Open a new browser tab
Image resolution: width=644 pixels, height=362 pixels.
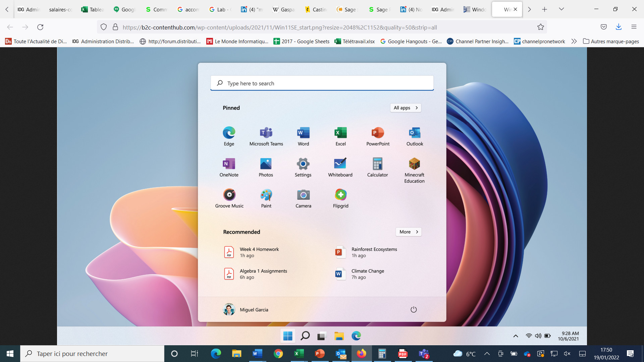544,9
